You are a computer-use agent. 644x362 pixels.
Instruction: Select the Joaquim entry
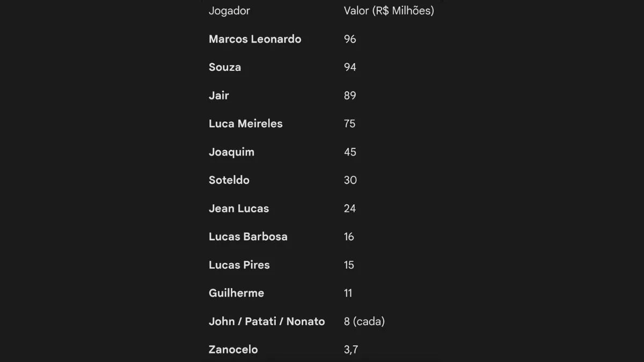point(231,152)
